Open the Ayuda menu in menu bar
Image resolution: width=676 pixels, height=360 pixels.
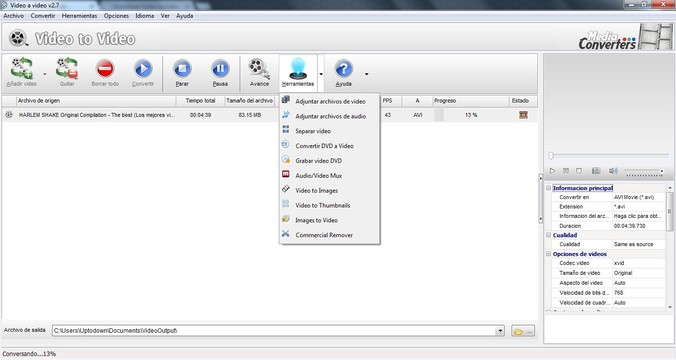pos(185,16)
